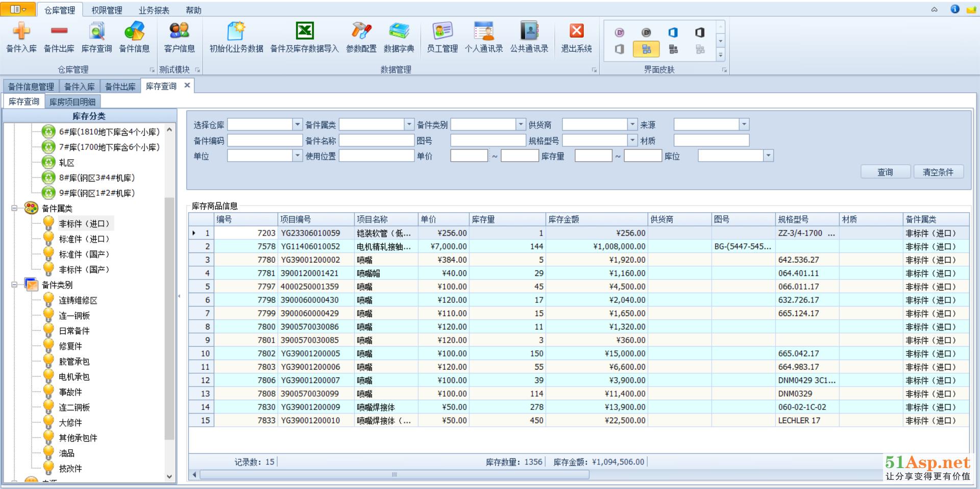Switch to the 库房项目明细 tab

point(72,101)
